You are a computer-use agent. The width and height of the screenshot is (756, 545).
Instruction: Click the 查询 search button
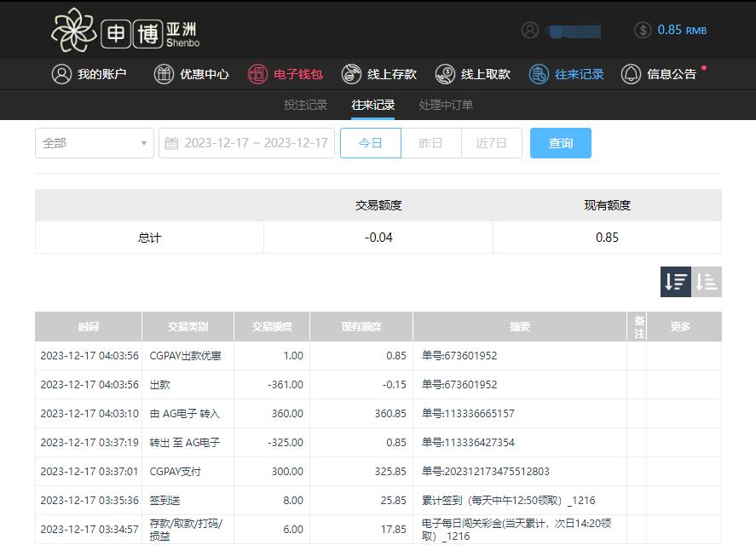click(560, 143)
